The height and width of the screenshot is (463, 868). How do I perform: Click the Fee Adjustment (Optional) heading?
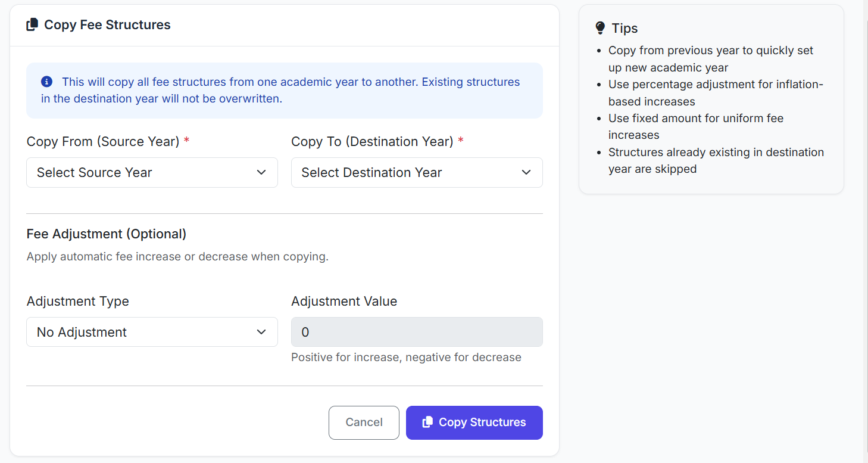coord(107,234)
